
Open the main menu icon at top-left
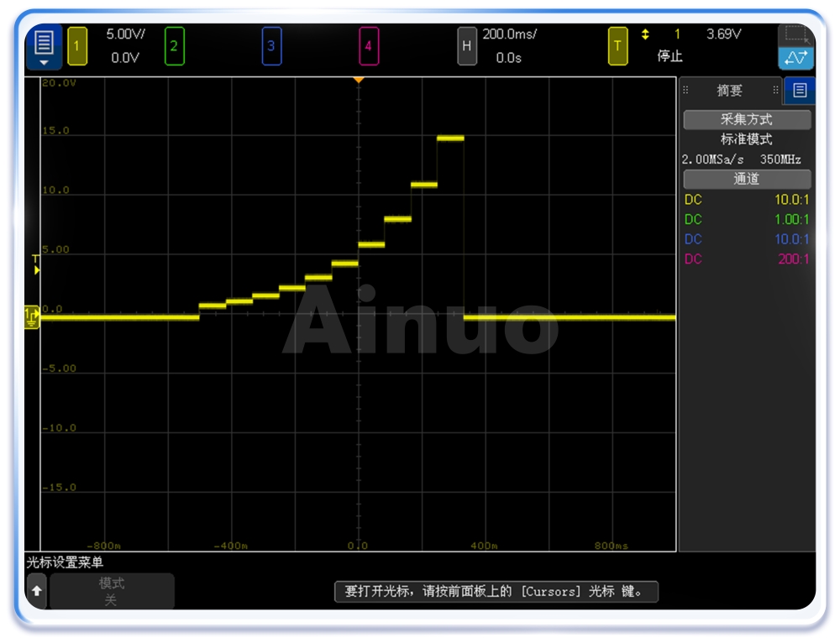(44, 46)
